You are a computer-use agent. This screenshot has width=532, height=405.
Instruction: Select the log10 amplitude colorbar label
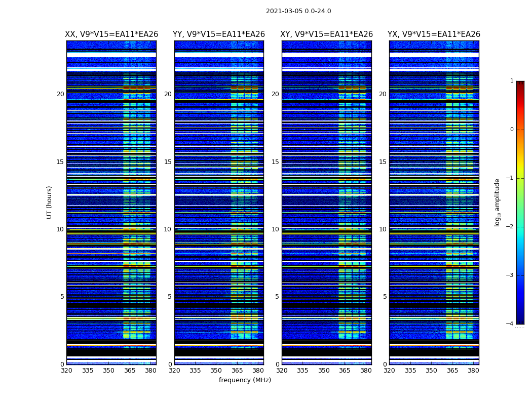tap(498, 202)
